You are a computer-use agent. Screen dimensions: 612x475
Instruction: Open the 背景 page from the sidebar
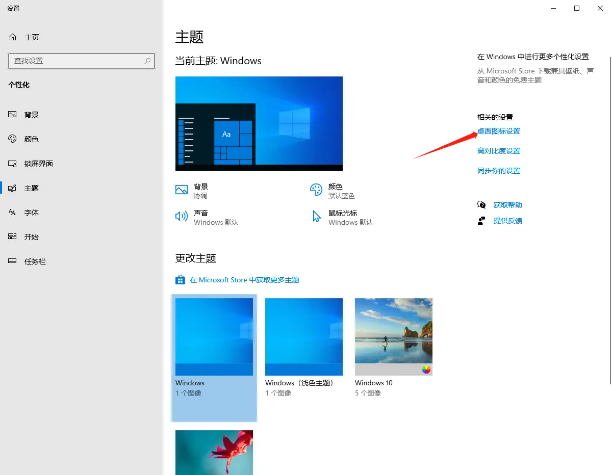(31, 114)
